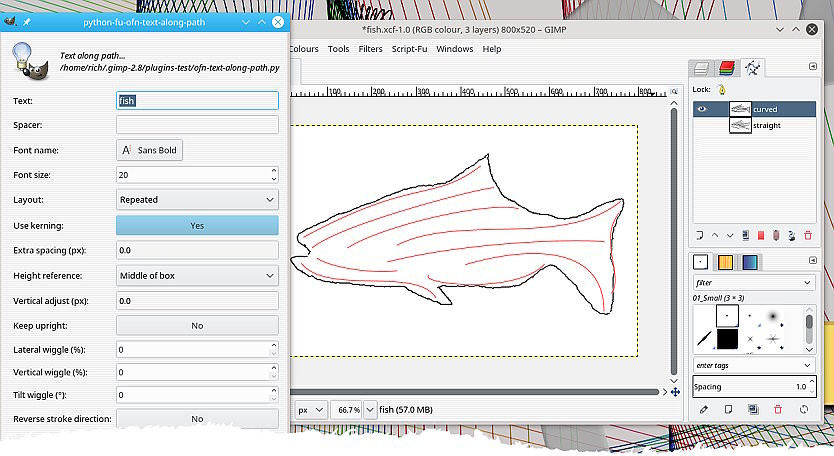834x456 pixels.
Task: Click the delete path trash icon
Action: 808,236
